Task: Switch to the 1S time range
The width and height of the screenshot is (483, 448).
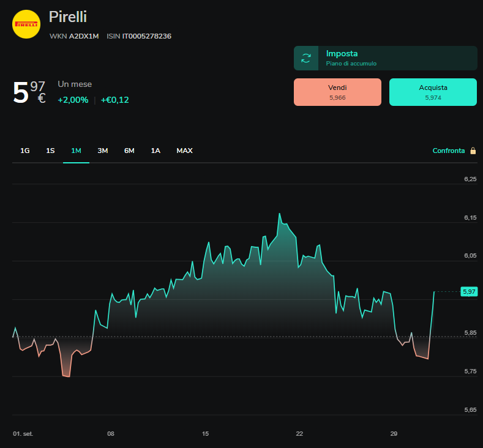Action: tap(50, 151)
